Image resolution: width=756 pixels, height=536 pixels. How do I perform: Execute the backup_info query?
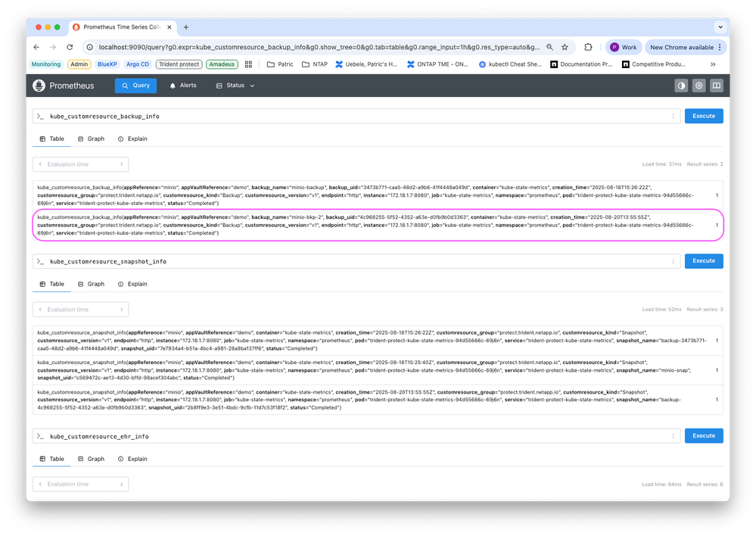[704, 117]
